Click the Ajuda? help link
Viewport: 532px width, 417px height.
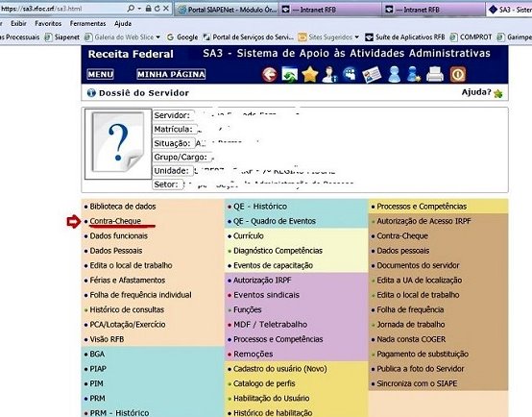pyautogui.click(x=476, y=92)
